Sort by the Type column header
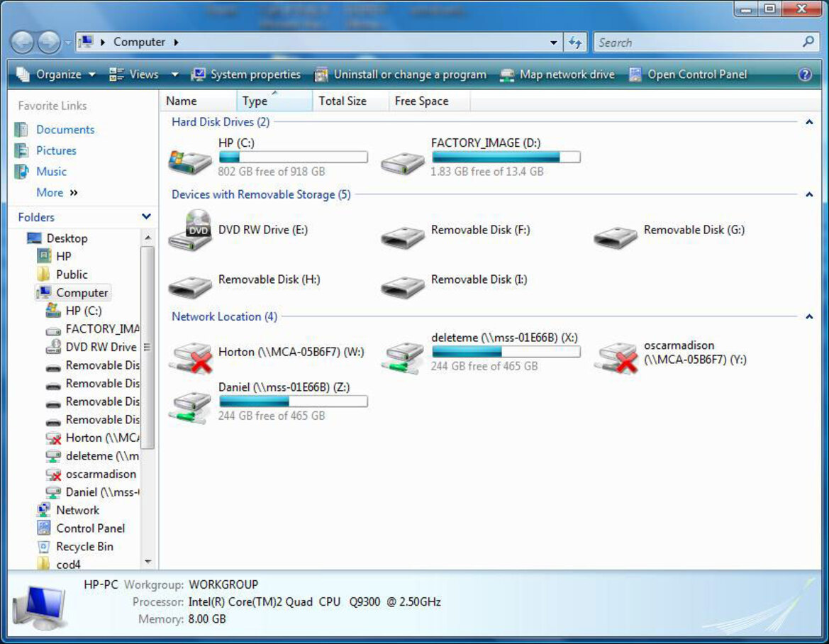Image resolution: width=829 pixels, height=644 pixels. [x=274, y=101]
